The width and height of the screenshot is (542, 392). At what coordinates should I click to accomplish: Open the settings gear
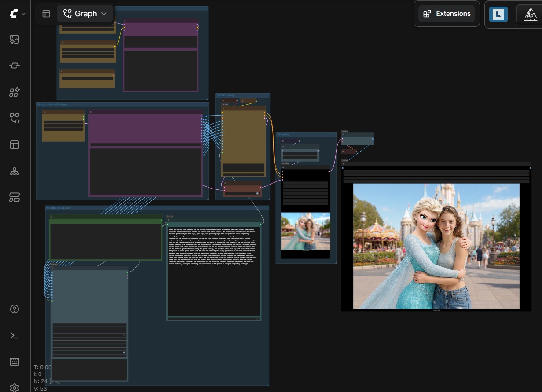15,387
